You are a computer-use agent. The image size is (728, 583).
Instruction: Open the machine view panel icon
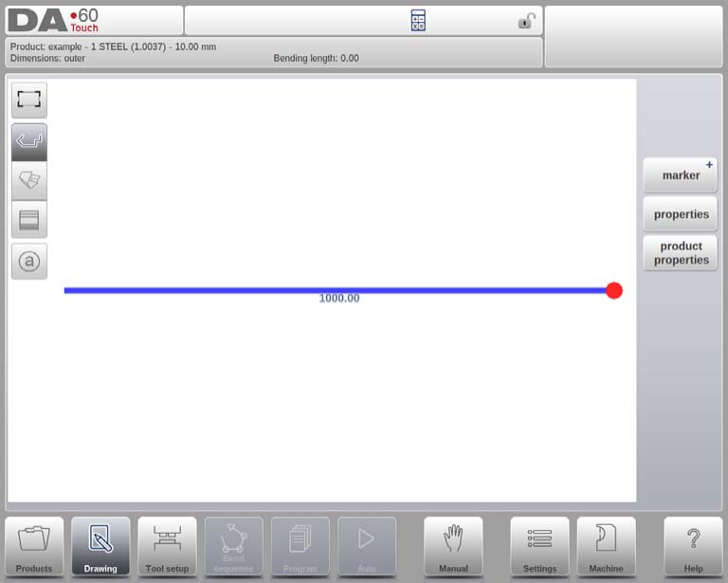(28, 220)
